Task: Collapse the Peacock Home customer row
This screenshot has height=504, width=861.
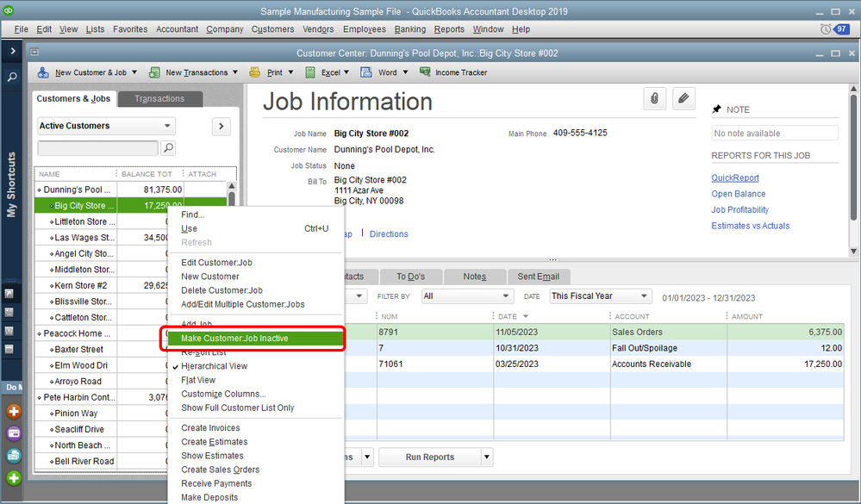Action: (40, 333)
